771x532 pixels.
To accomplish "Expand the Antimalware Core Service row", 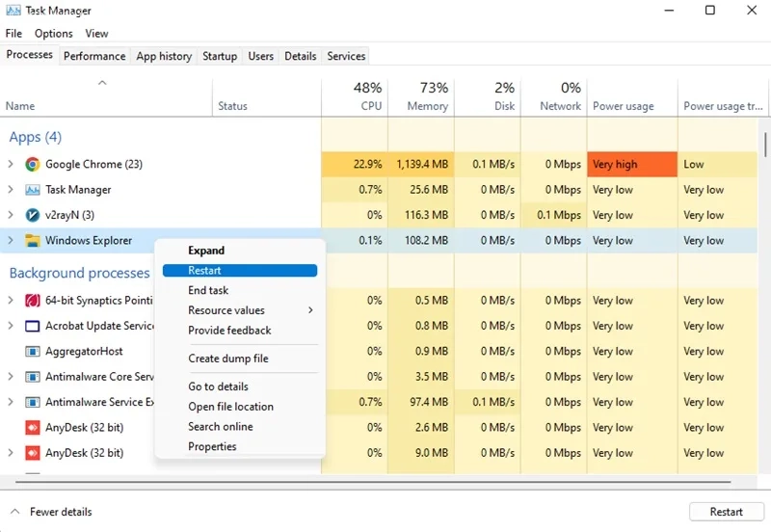I will click(11, 377).
